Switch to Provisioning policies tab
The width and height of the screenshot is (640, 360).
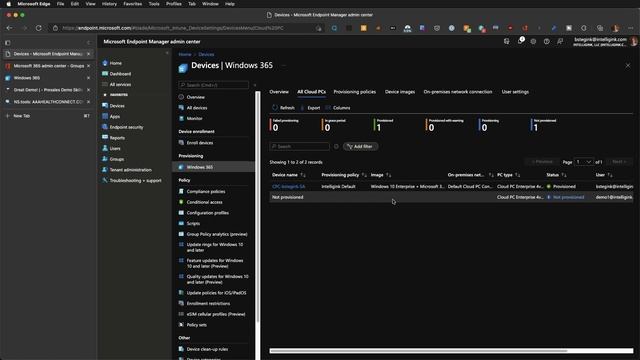(354, 92)
